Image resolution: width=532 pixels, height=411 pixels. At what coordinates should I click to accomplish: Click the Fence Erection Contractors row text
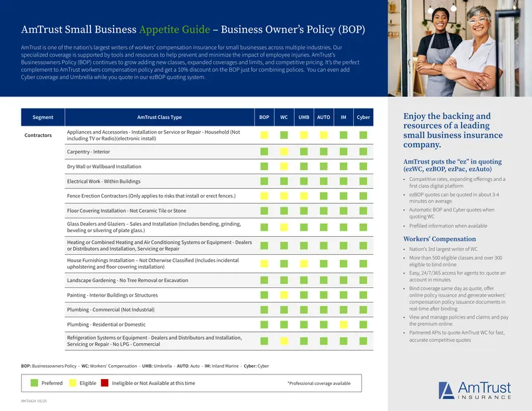coord(151,196)
